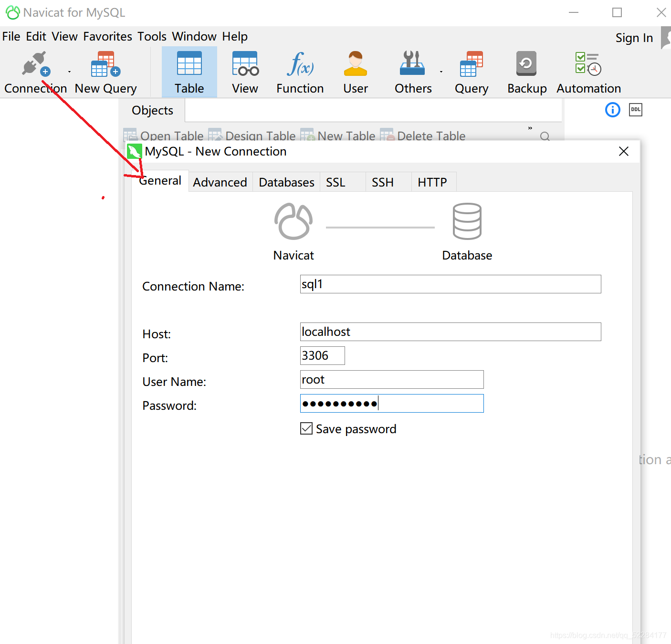The image size is (671, 644).
Task: Click the Database cylinder icon in the dialog
Action: pos(467,221)
